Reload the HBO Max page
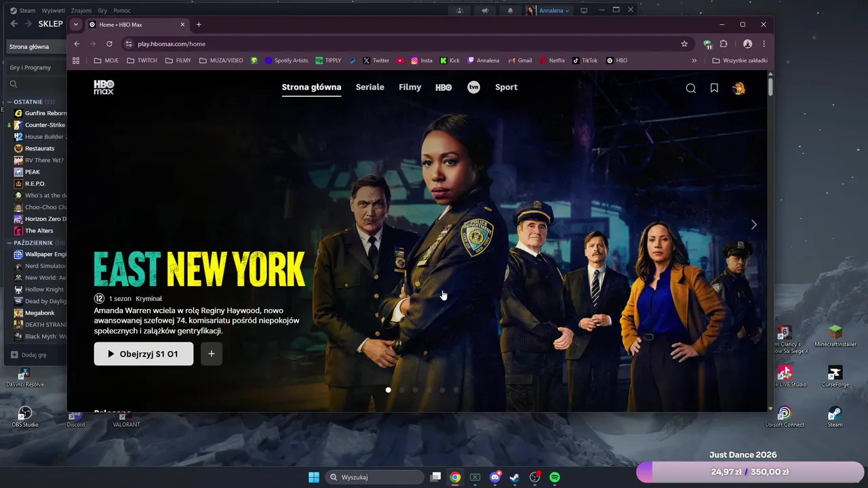 [x=109, y=43]
